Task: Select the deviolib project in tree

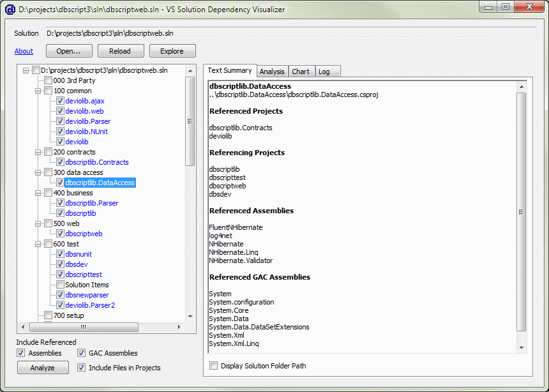Action: [77, 142]
